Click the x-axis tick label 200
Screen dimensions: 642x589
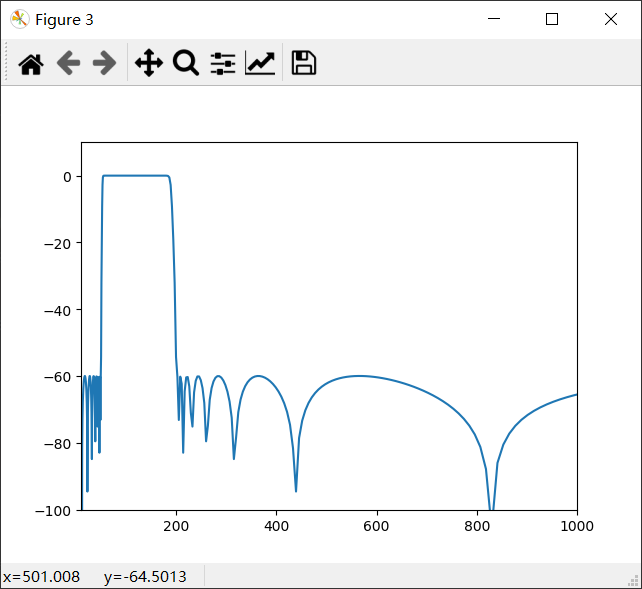pos(176,526)
